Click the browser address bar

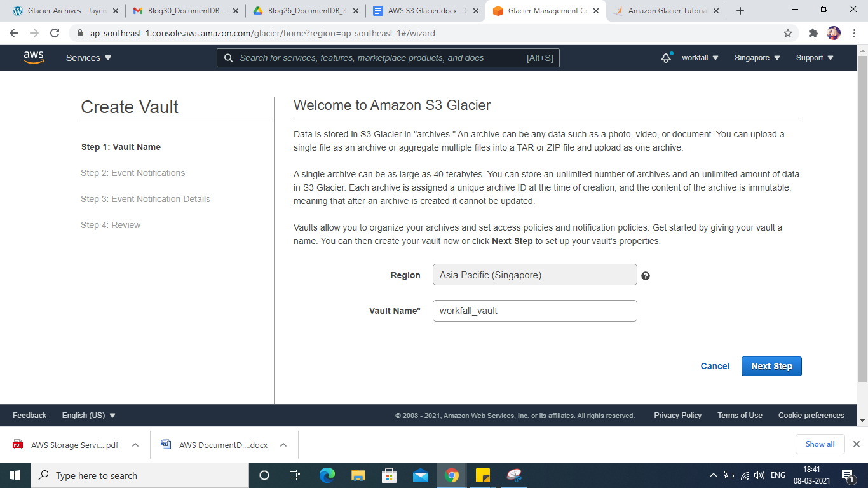click(434, 33)
